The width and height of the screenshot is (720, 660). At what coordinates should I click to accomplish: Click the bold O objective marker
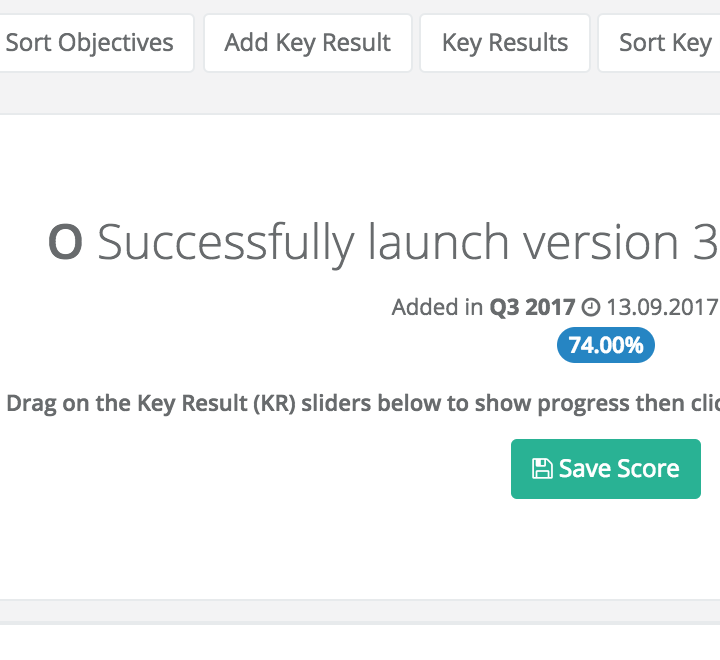coord(65,243)
